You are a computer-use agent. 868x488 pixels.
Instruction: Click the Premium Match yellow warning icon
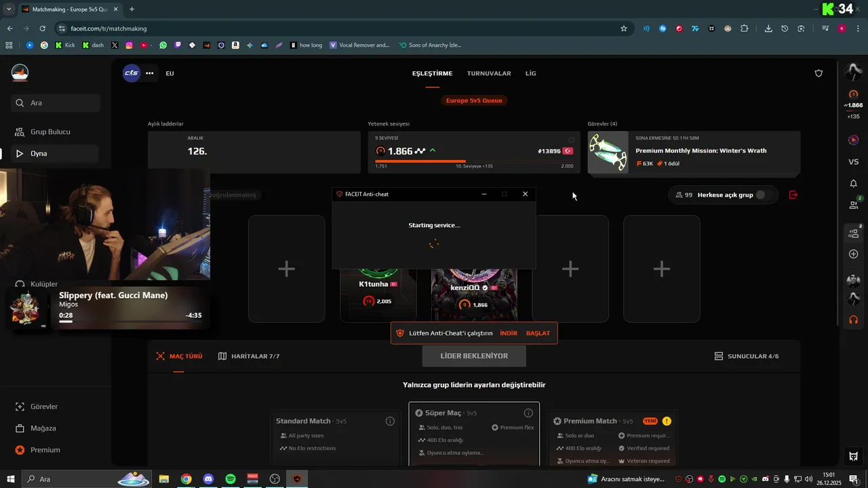(667, 421)
